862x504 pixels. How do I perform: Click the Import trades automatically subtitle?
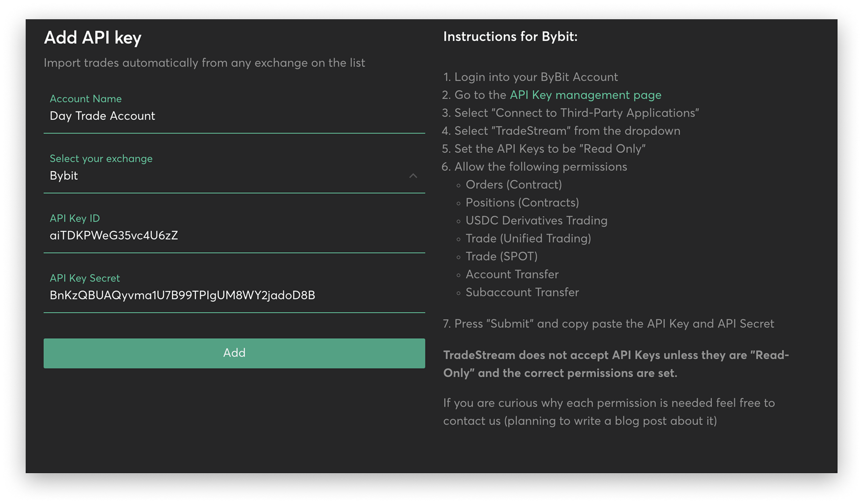tap(204, 63)
